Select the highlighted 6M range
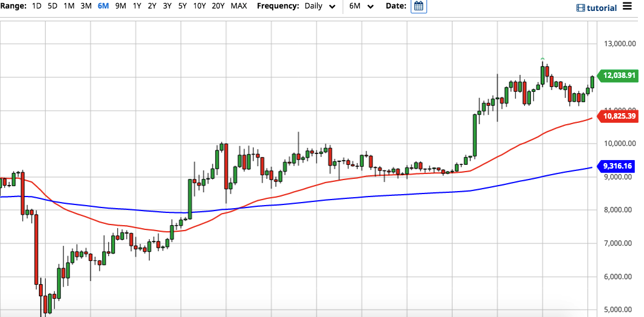The image size is (644, 317). pyautogui.click(x=103, y=6)
